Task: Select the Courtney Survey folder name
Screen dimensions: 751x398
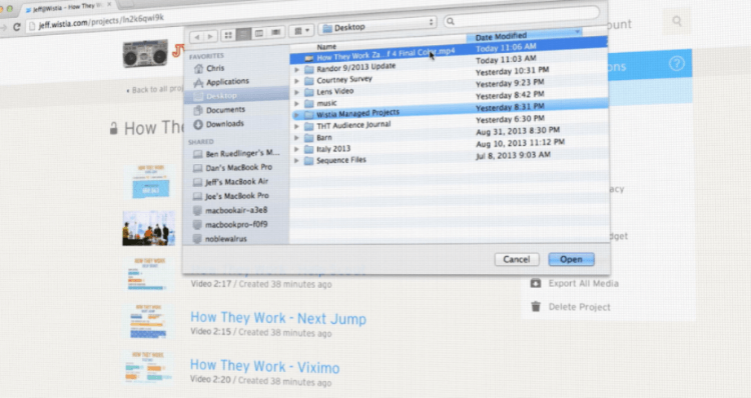Action: tap(344, 80)
